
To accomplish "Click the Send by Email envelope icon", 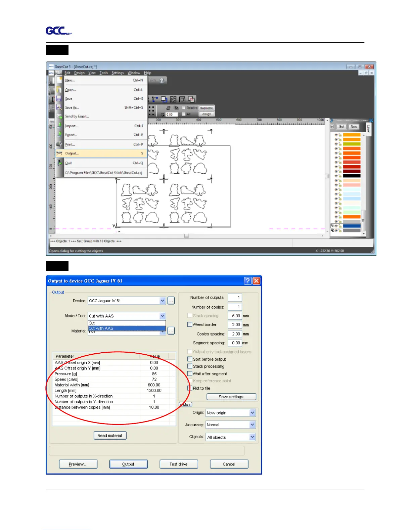I will 59,117.
